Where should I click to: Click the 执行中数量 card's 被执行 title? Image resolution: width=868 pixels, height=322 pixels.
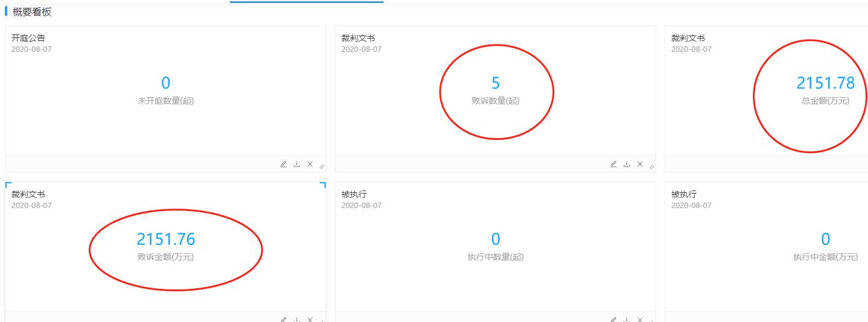click(353, 194)
